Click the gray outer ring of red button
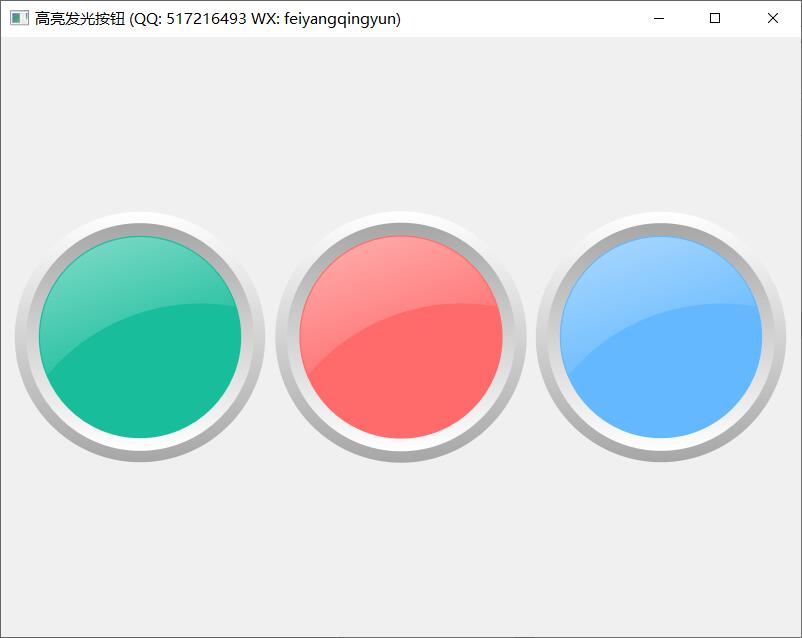This screenshot has width=802, height=638. tap(400, 229)
